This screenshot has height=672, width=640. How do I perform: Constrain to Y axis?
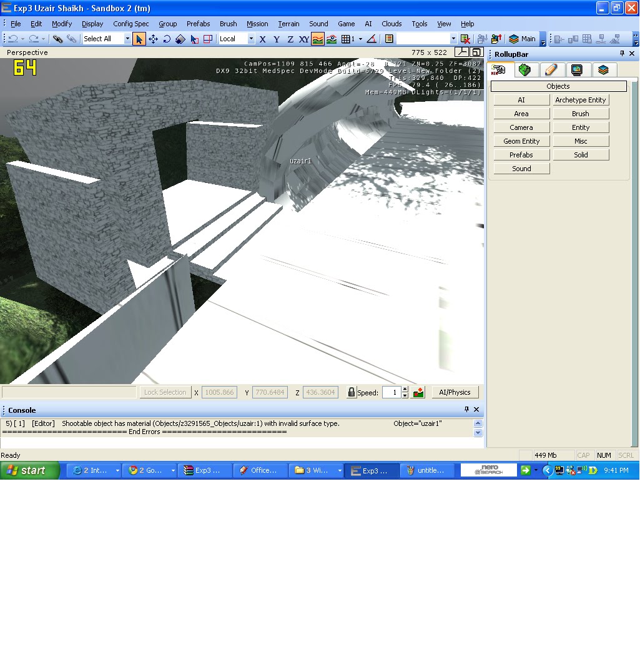277,39
